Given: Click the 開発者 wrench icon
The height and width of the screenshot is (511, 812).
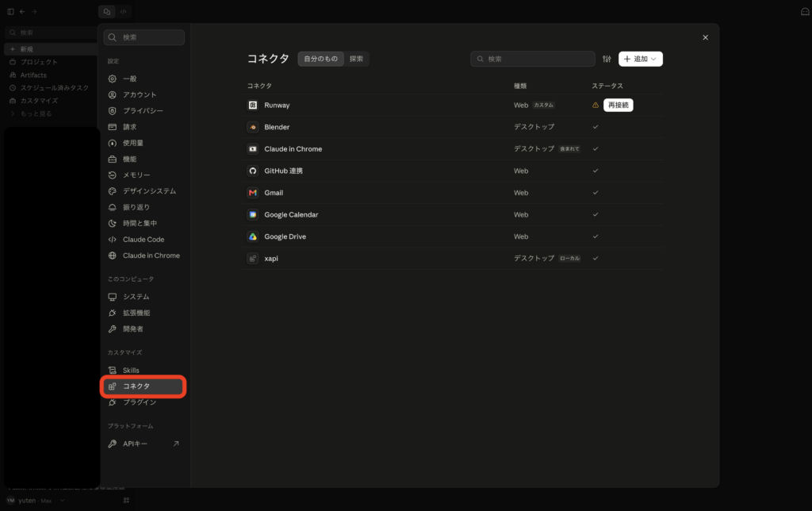Looking at the screenshot, I should 113,329.
